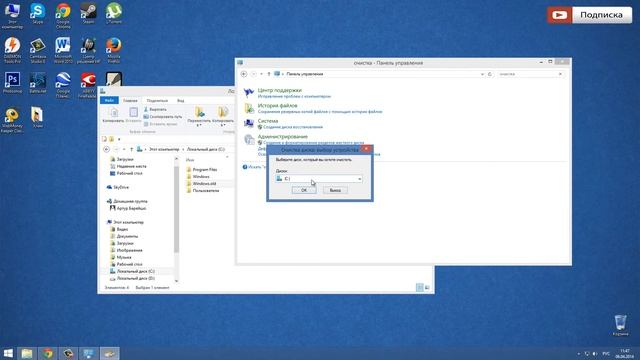Click the Windows Start button

click(x=8, y=353)
